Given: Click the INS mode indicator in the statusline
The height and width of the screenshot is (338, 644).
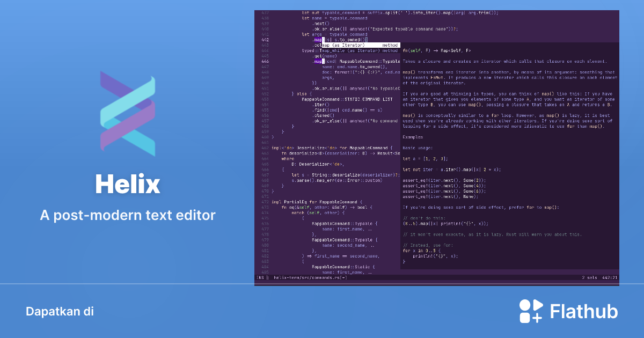Looking at the screenshot, I should [x=261, y=278].
